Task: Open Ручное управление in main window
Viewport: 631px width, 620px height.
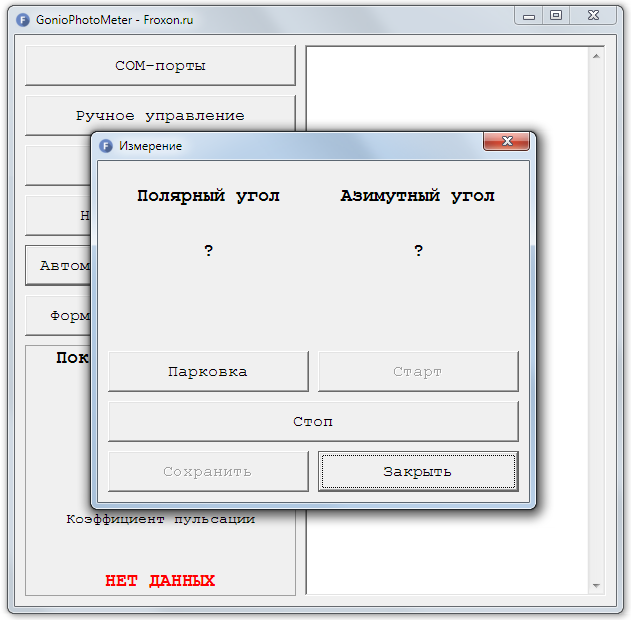Action: coord(160,115)
